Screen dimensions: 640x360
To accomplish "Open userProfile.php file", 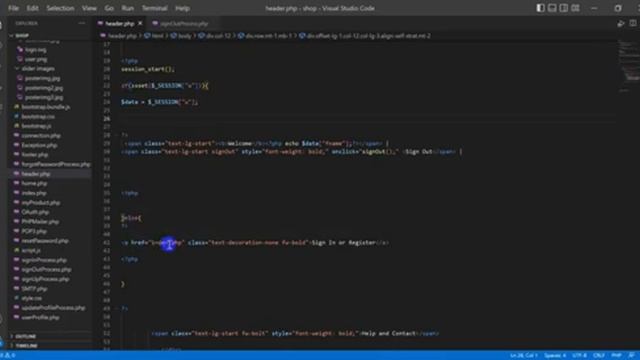I will [x=40, y=317].
